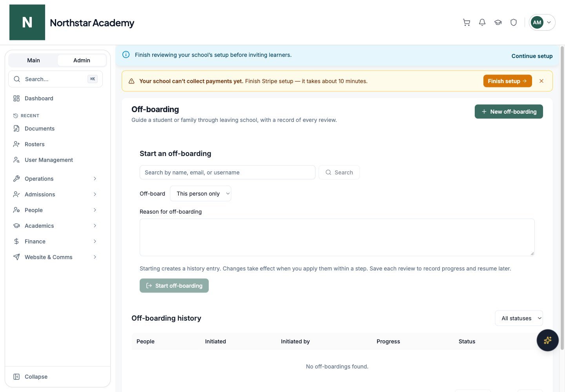Open the This person only dropdown
Image resolution: width=565 pixels, height=392 pixels.
coord(200,194)
